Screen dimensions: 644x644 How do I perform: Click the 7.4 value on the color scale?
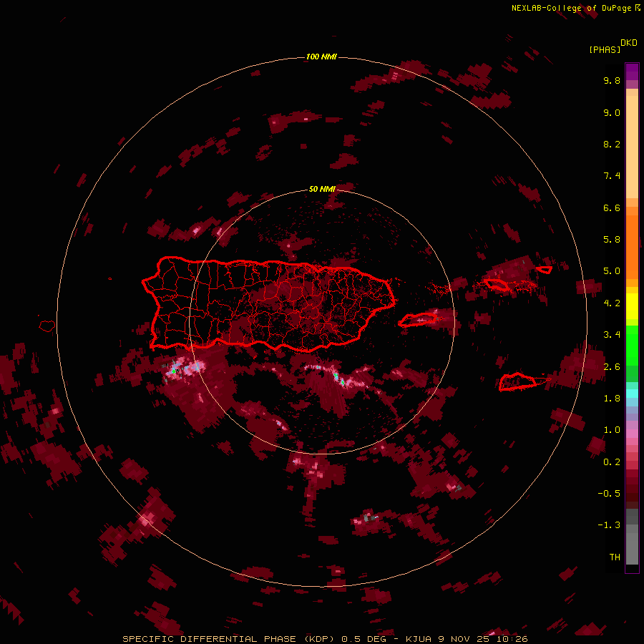pyautogui.click(x=612, y=176)
